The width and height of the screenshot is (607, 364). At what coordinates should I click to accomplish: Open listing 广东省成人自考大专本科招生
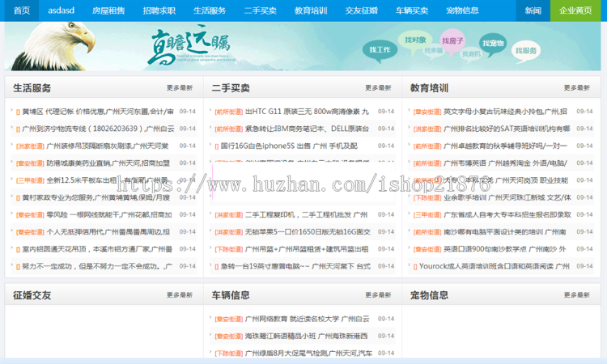[507, 214]
